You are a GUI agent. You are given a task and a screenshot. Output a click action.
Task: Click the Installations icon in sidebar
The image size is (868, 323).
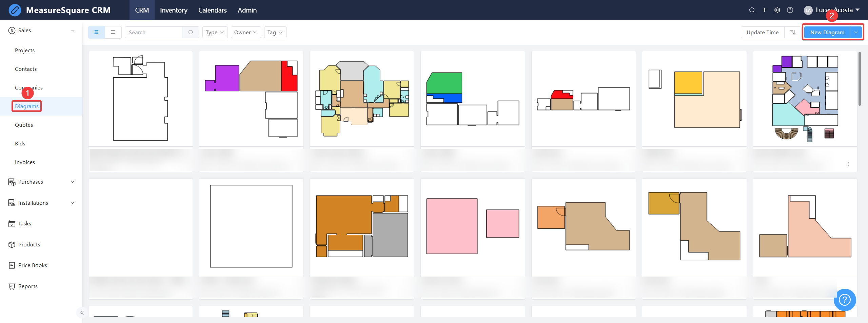(x=12, y=203)
